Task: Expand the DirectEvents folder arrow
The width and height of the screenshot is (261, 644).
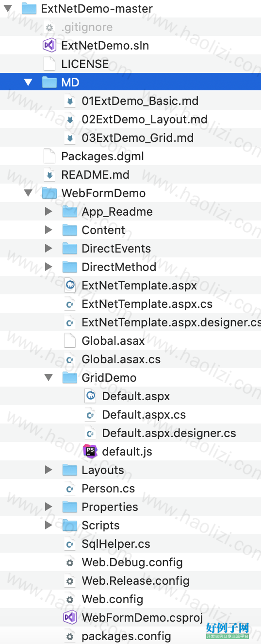Action: 49,249
